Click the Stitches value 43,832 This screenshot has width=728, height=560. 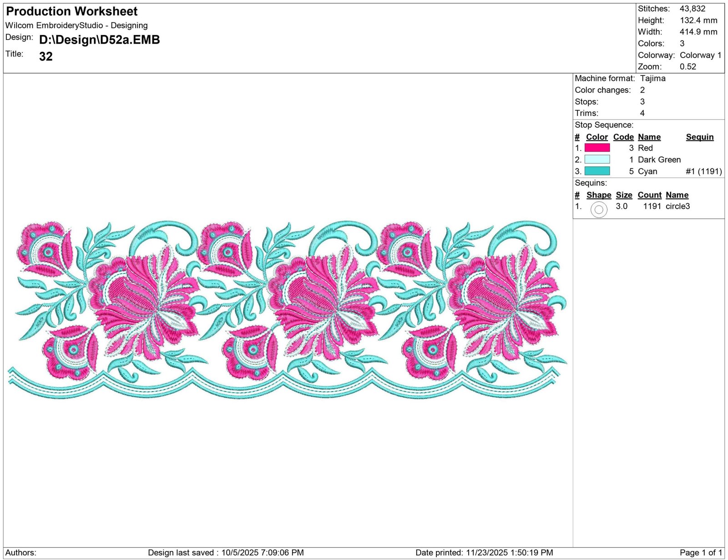click(693, 9)
